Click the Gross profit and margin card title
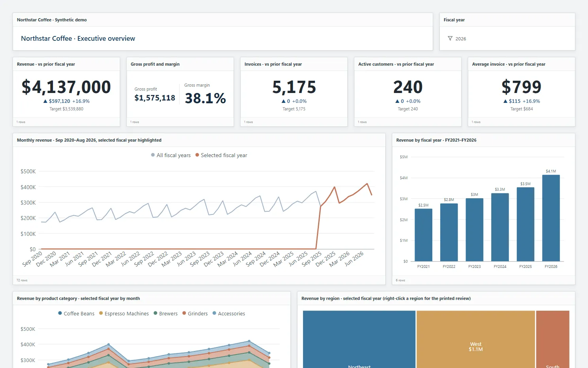588x368 pixels. [x=155, y=64]
